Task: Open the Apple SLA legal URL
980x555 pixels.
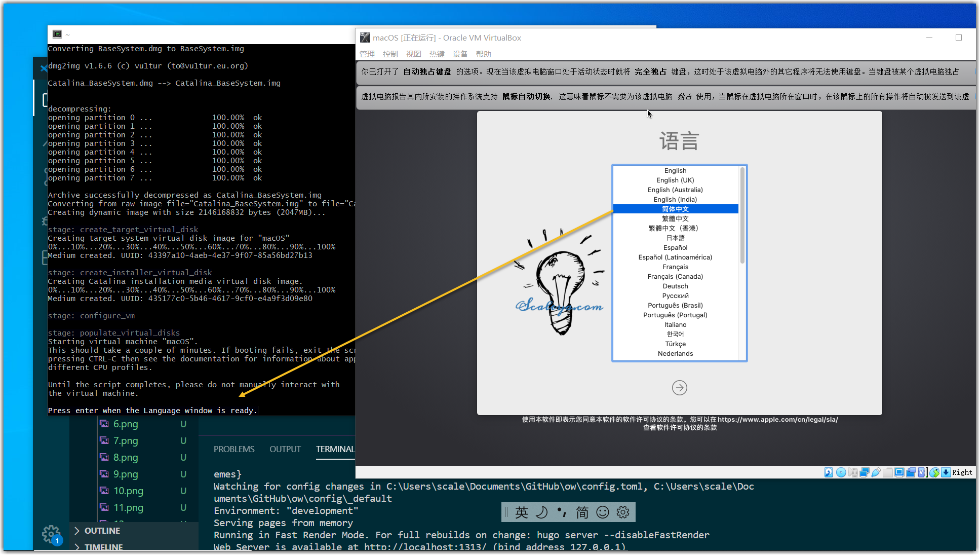Action: 777,419
